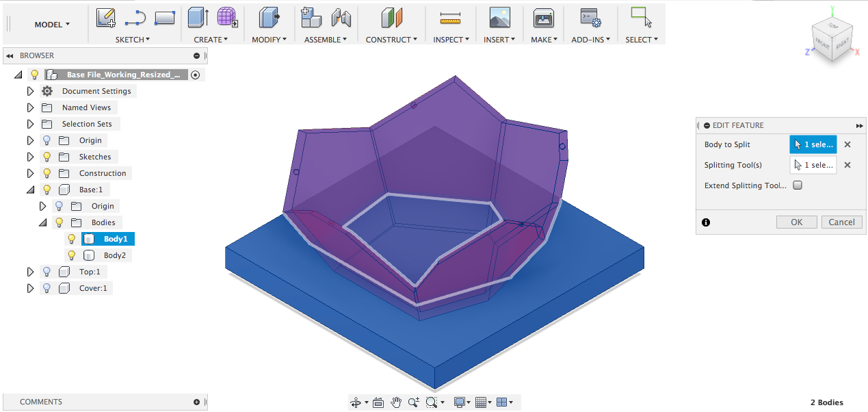
Task: Pick the sketch Line tool
Action: coord(135,17)
